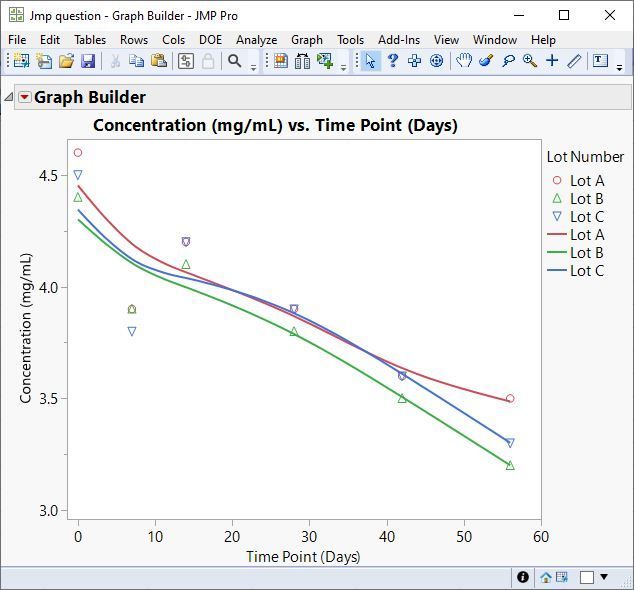Image resolution: width=634 pixels, height=590 pixels.
Task: Click the New Script toolbar icon
Action: (44, 61)
